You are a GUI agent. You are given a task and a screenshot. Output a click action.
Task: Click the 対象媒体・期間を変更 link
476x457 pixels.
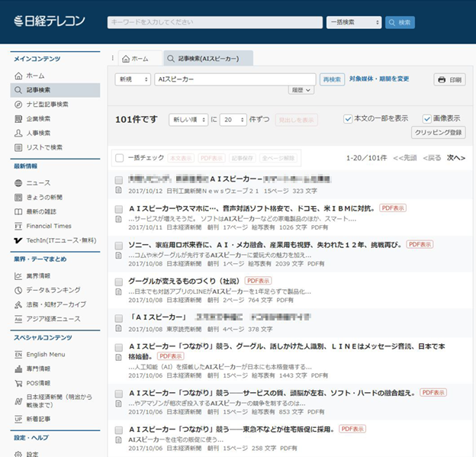pyautogui.click(x=379, y=79)
